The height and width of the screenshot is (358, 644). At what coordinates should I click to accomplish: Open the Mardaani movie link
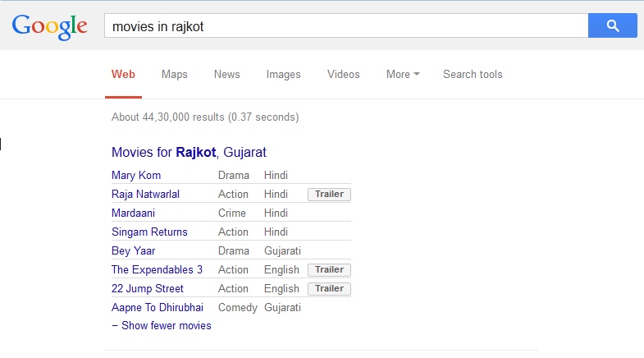coord(133,213)
